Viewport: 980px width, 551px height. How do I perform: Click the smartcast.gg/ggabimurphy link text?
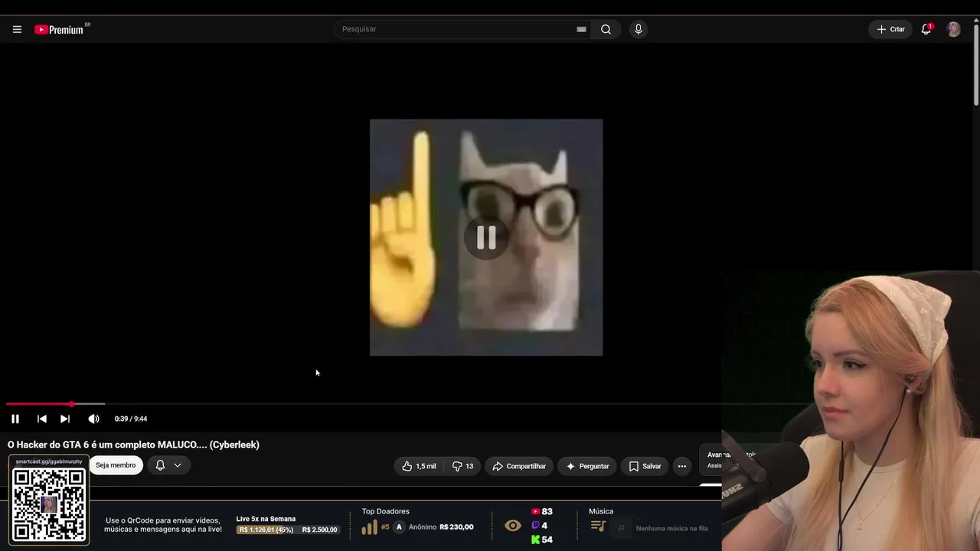49,461
